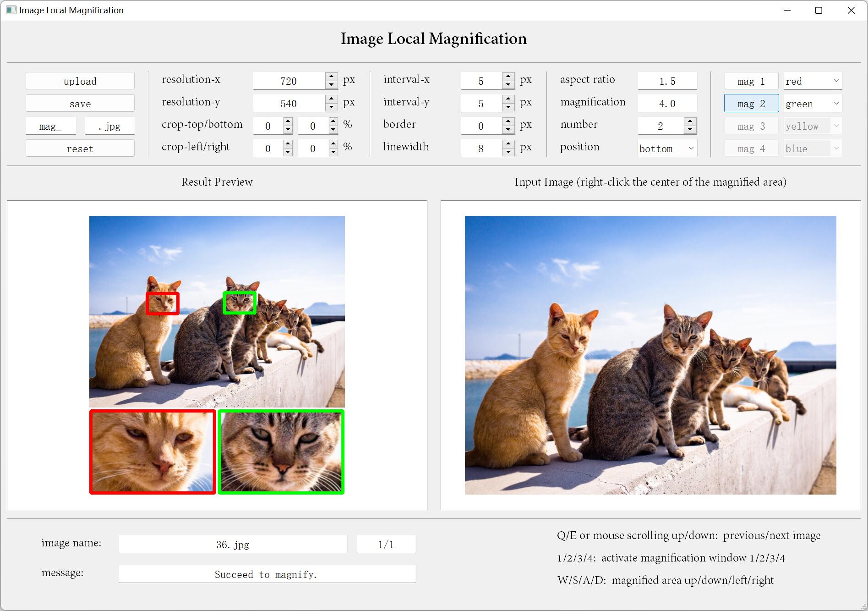
Task: Increase linewidth with up arrow
Action: 508,144
